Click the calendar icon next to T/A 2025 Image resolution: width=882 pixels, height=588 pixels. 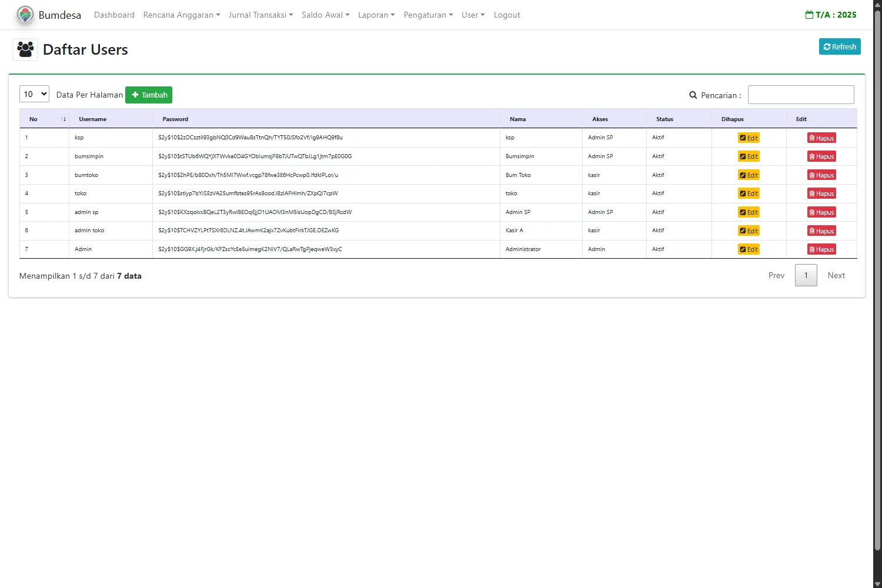pos(809,15)
